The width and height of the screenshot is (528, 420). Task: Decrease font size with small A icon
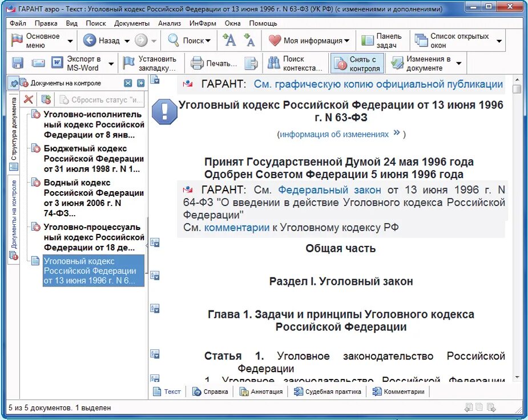point(249,41)
